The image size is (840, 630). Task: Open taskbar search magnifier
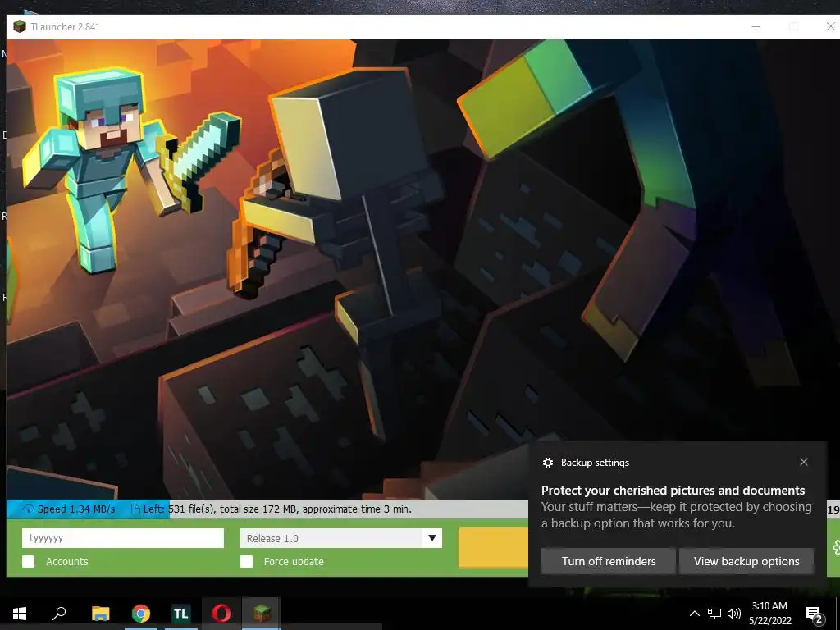(59, 614)
